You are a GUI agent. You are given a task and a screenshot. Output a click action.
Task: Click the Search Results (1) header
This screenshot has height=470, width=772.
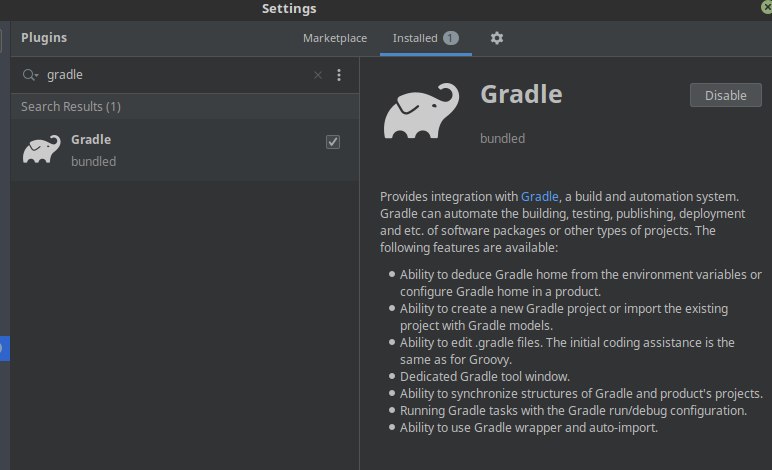click(71, 106)
